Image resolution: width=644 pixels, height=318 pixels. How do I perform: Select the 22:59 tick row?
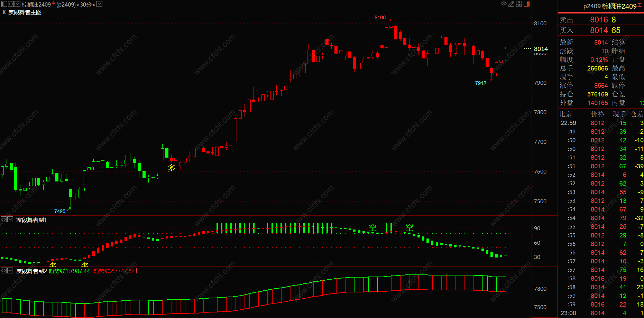point(601,123)
